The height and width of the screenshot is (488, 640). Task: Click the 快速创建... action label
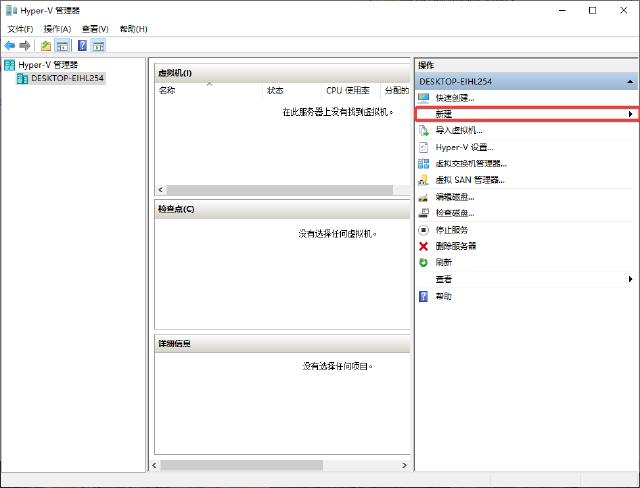point(455,98)
